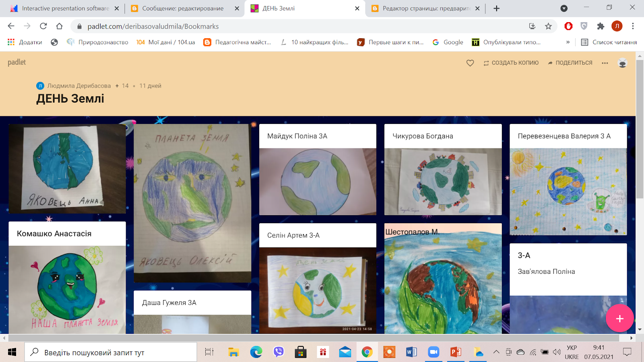Click СОЗДАТЬ КОПИЮ button
Viewport: 644px width, 362px height.
click(511, 63)
